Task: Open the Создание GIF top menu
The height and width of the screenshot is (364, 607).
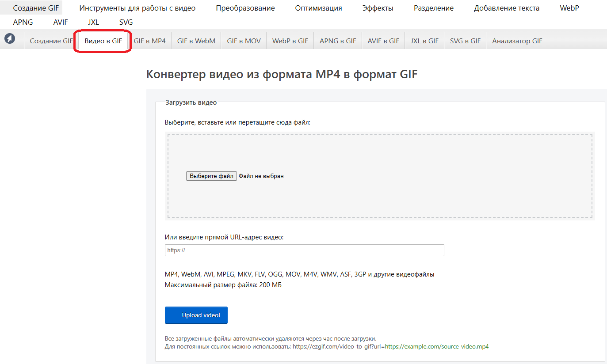Action: tap(36, 8)
